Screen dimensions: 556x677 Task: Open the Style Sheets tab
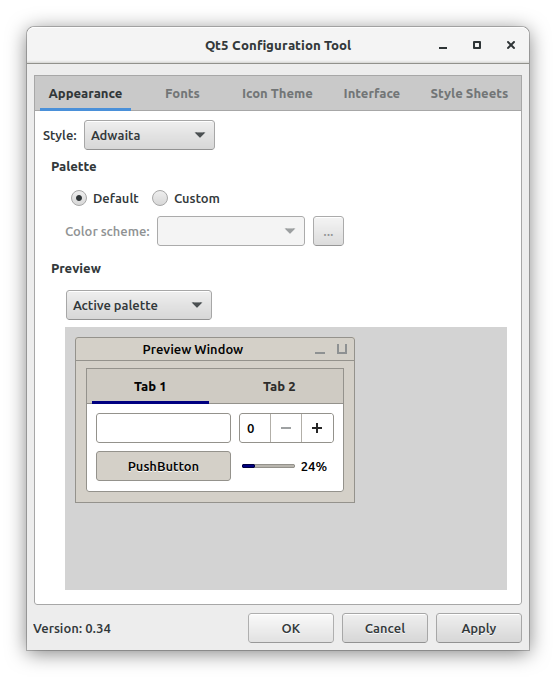(x=469, y=94)
